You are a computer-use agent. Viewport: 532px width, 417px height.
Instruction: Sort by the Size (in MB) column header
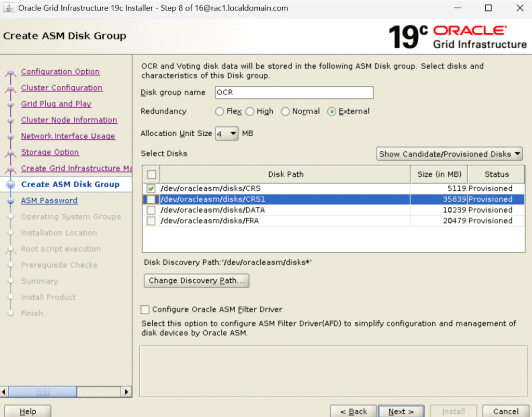pos(438,174)
